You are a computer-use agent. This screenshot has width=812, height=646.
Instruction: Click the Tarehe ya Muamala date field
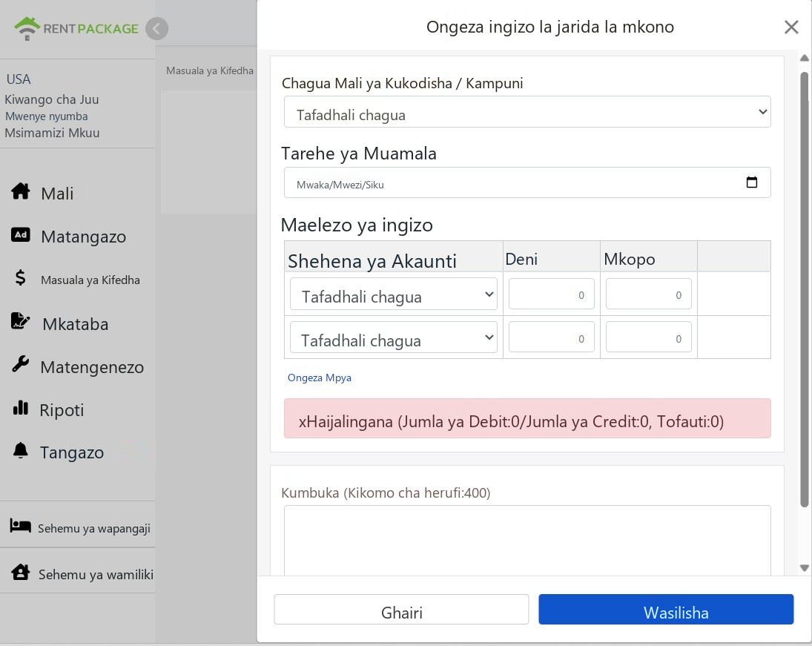pyautogui.click(x=527, y=182)
